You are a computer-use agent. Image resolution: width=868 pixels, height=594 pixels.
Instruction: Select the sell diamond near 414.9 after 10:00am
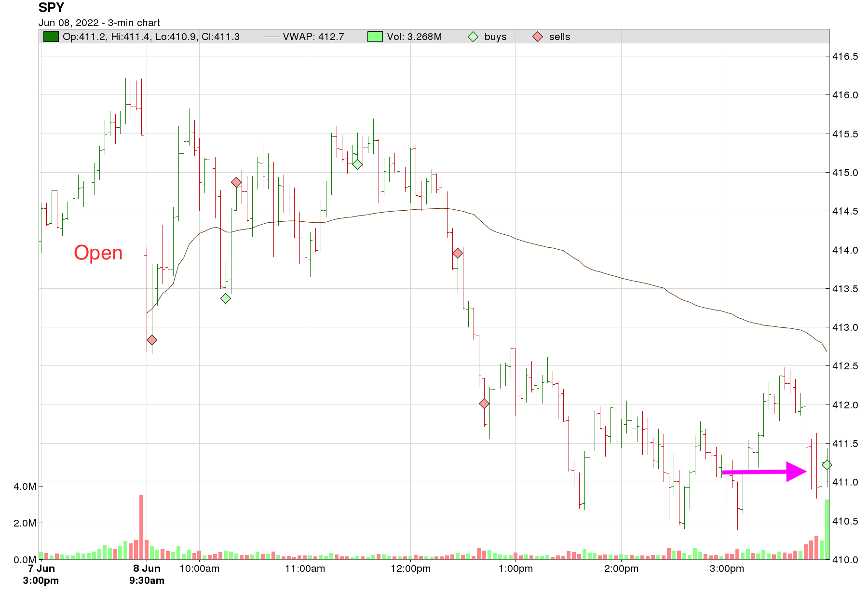pos(236,182)
